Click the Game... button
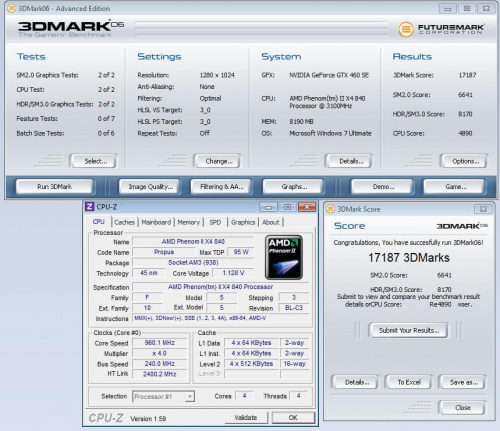500x431 pixels. [454, 187]
